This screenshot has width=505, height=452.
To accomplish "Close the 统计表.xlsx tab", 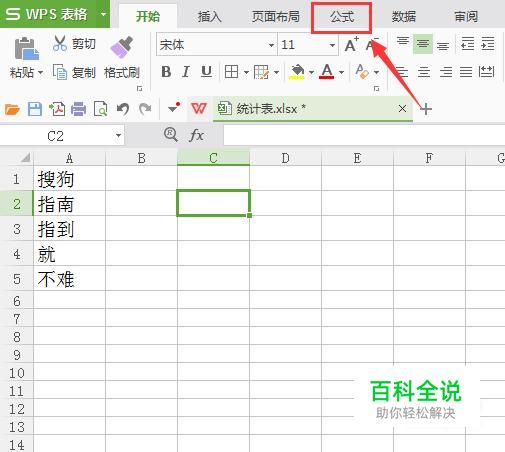I will pos(402,108).
